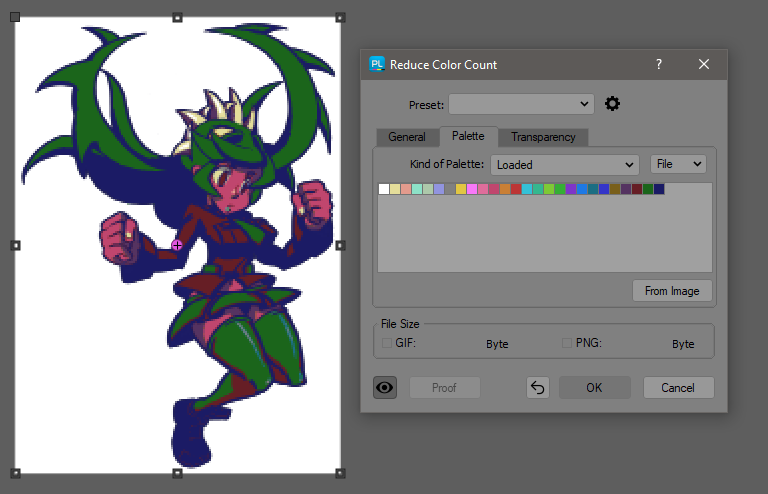Click the bottom-left transform handle
768x494 pixels.
[x=15, y=473]
